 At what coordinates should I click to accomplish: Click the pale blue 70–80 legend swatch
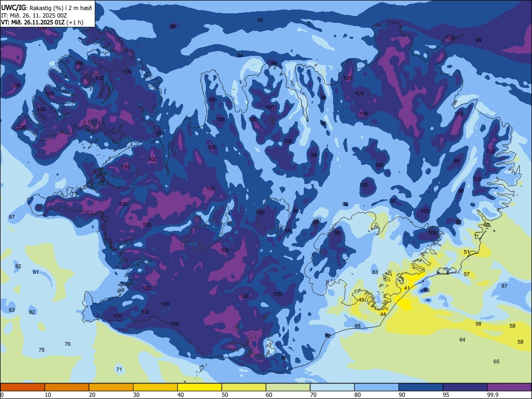click(x=332, y=387)
